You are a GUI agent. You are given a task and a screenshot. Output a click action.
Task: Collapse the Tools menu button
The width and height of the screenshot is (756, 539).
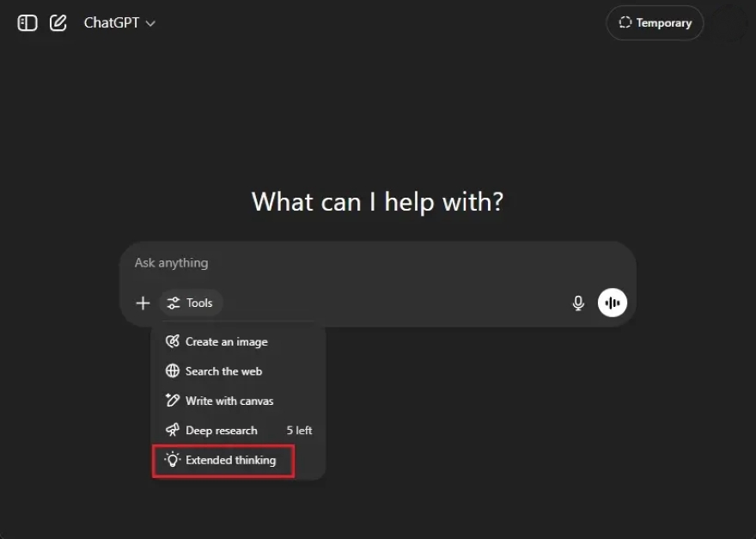coord(190,303)
